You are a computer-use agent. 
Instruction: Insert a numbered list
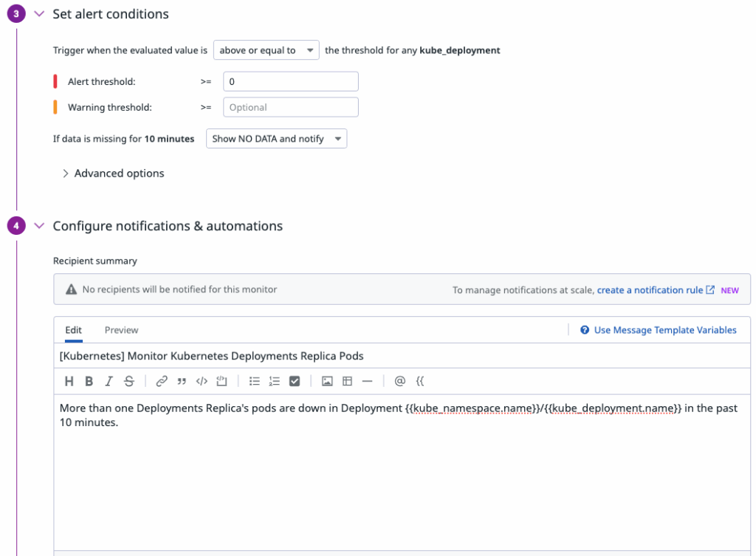coord(275,382)
